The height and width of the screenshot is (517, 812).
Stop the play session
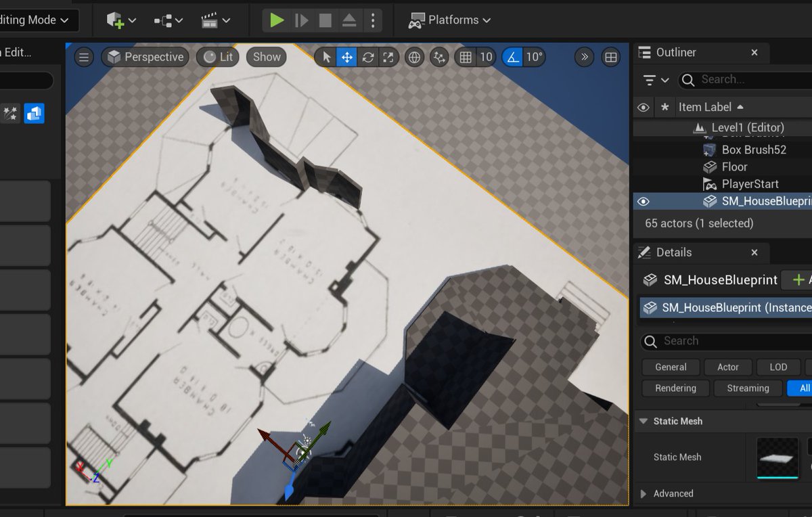325,20
